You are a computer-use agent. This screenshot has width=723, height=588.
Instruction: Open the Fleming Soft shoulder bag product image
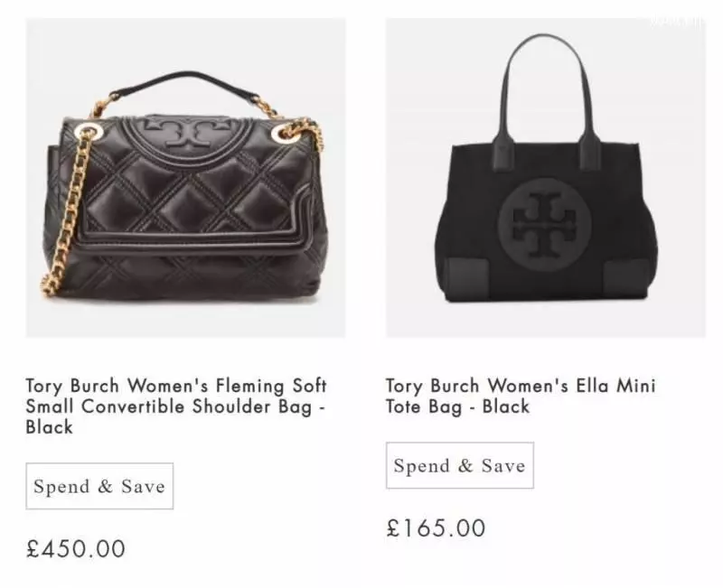(x=185, y=178)
